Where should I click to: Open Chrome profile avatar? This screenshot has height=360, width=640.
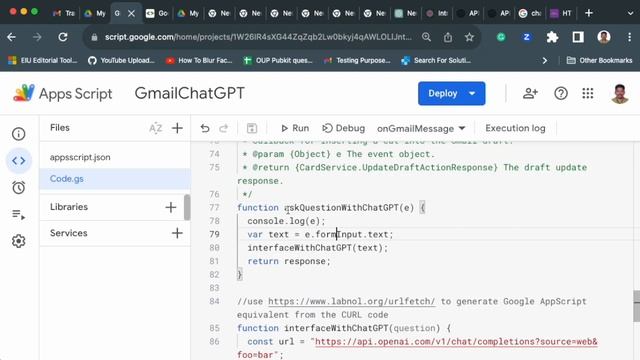click(x=604, y=37)
